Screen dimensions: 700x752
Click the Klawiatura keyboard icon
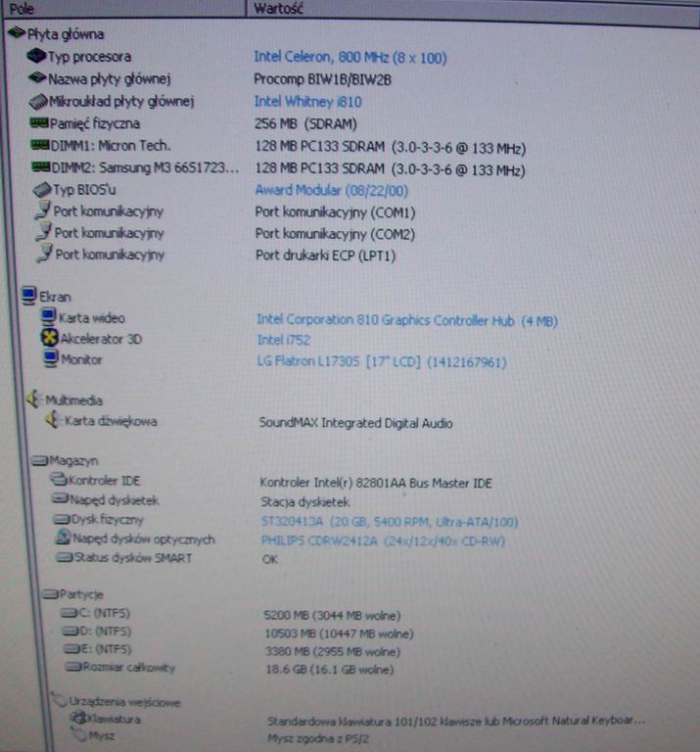coord(78,718)
